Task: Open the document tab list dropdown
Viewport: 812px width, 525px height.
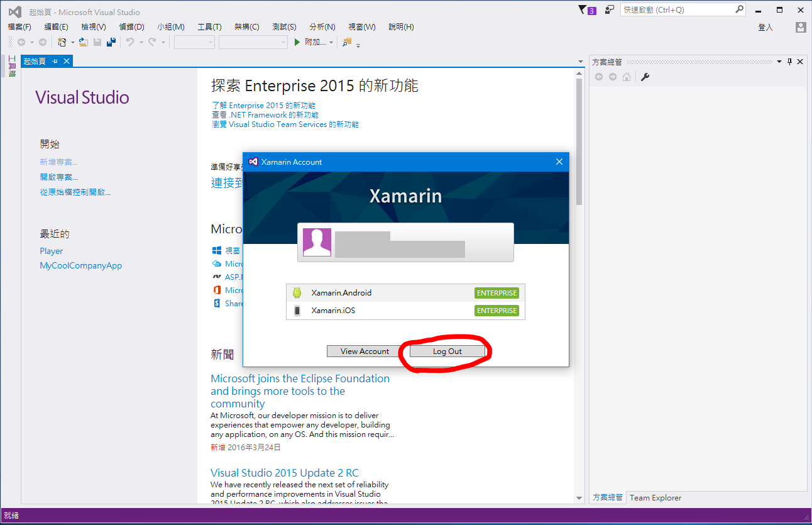Action: click(580, 62)
